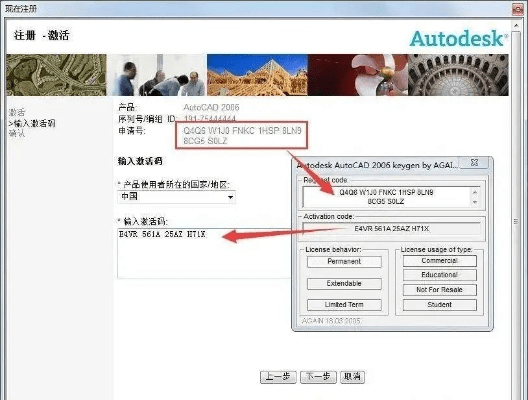Choose the Extendable license behavior button
The image size is (528, 400).
[x=344, y=284]
